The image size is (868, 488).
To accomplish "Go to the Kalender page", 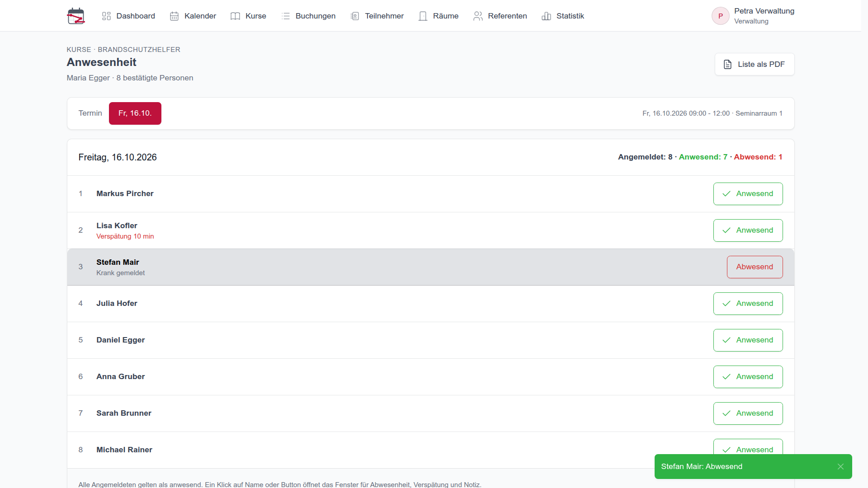I will (x=193, y=16).
